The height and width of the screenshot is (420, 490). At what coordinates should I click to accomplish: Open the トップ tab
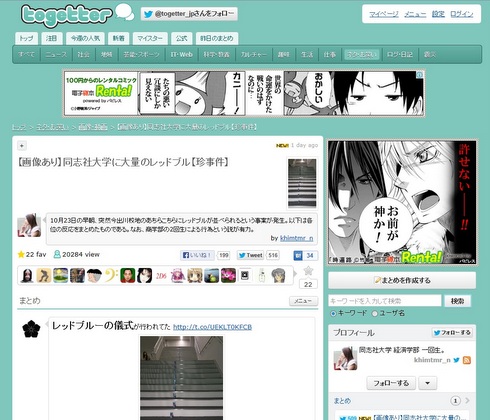click(26, 38)
